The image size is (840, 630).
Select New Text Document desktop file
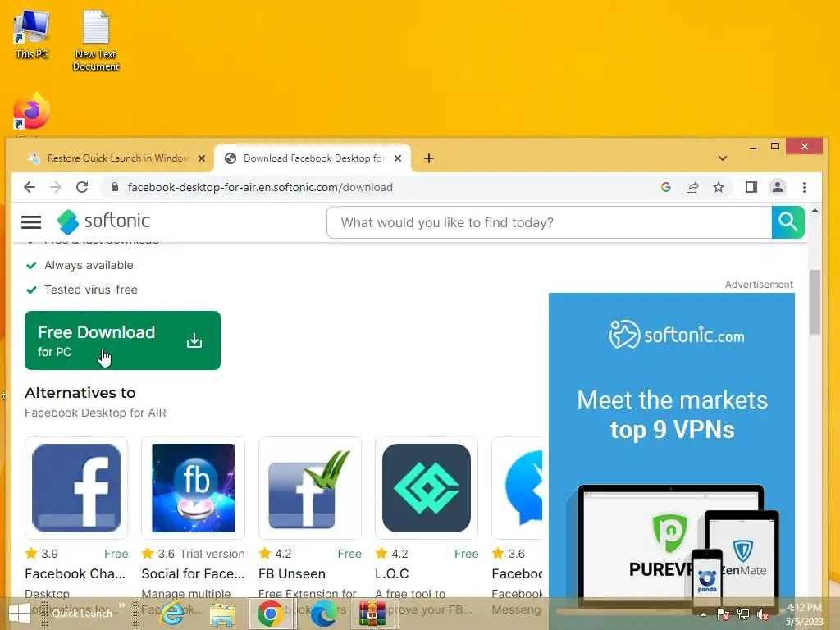point(96,41)
